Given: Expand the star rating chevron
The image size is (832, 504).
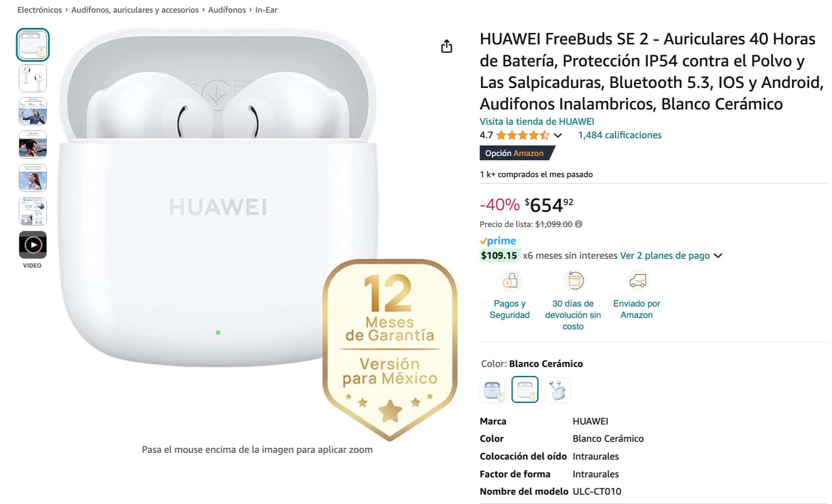Looking at the screenshot, I should click(558, 135).
